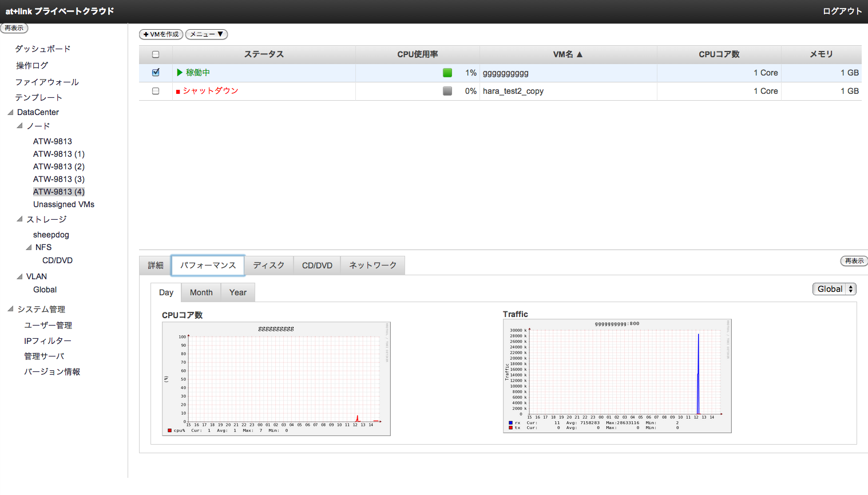
Task: Collapse the ストレージ tree section
Action: (20, 219)
